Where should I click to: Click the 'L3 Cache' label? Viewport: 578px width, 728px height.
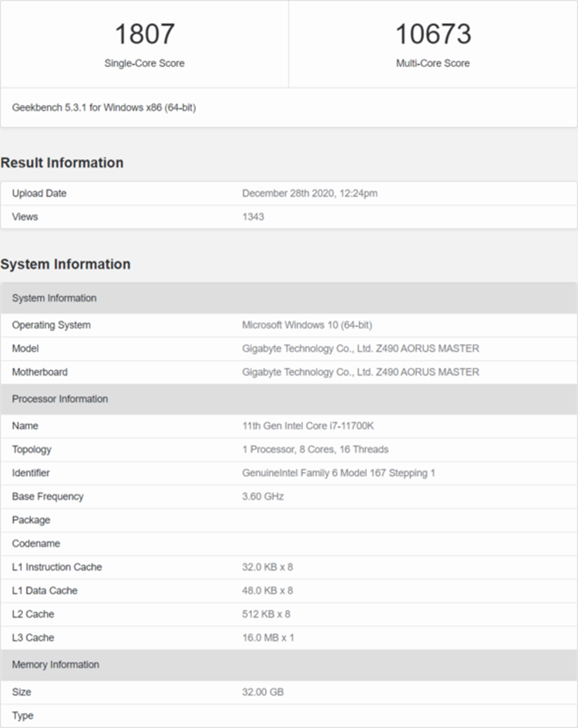[x=33, y=638]
